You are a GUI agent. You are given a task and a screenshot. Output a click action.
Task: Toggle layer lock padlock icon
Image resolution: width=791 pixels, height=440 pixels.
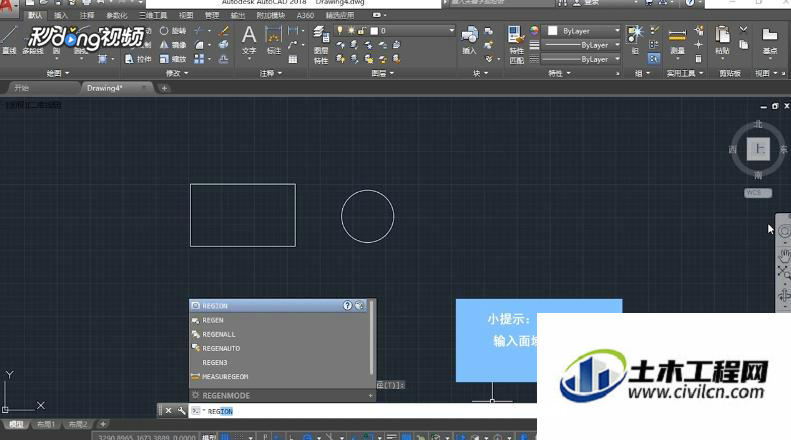362,31
